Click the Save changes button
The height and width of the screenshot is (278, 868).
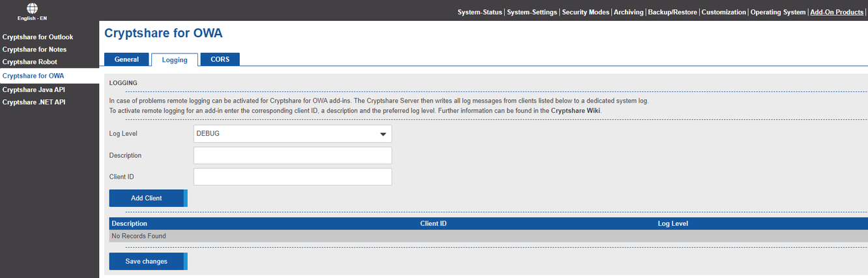[x=147, y=262]
